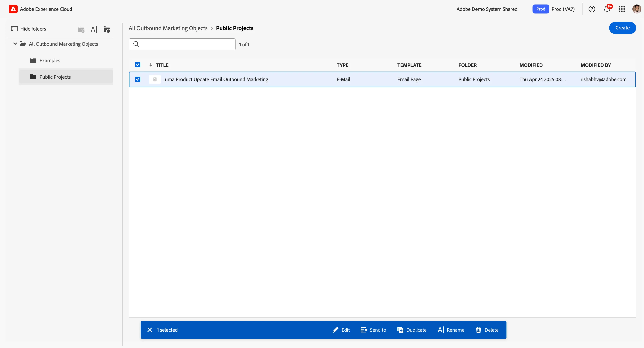Sort by the MODIFIED column header

pos(531,65)
